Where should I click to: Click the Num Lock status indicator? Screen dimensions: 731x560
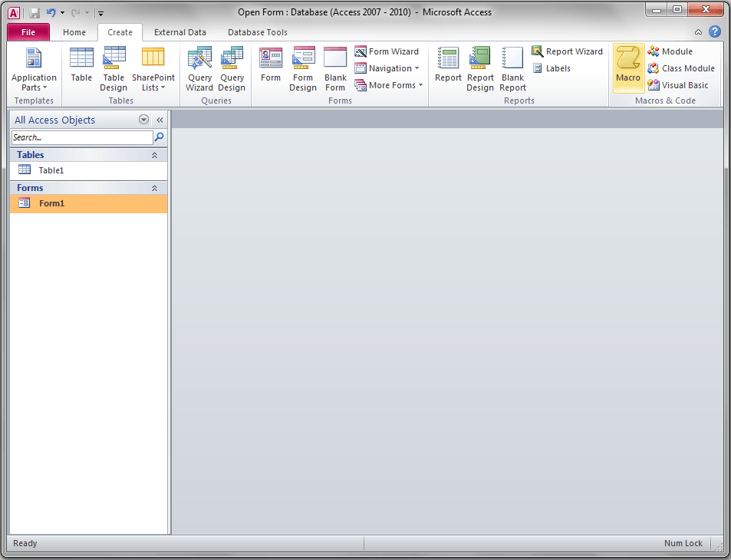(x=683, y=543)
